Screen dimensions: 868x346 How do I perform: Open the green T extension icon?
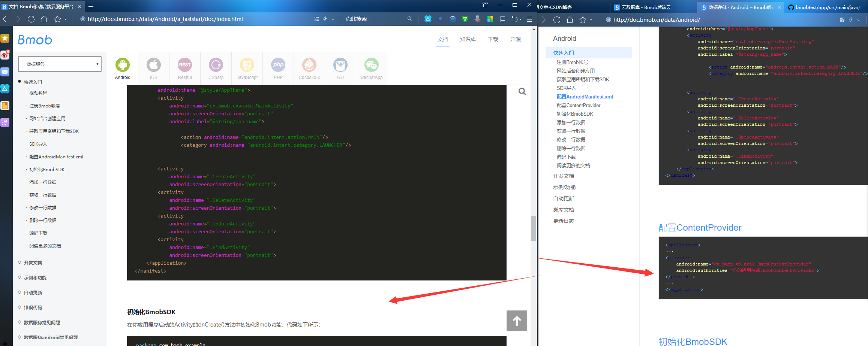(465, 19)
